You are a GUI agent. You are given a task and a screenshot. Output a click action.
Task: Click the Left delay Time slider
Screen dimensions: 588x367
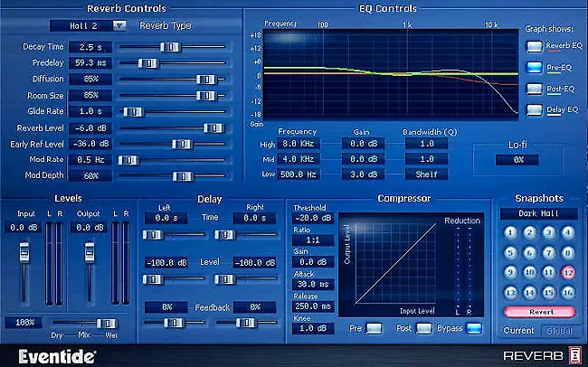pyautogui.click(x=153, y=235)
